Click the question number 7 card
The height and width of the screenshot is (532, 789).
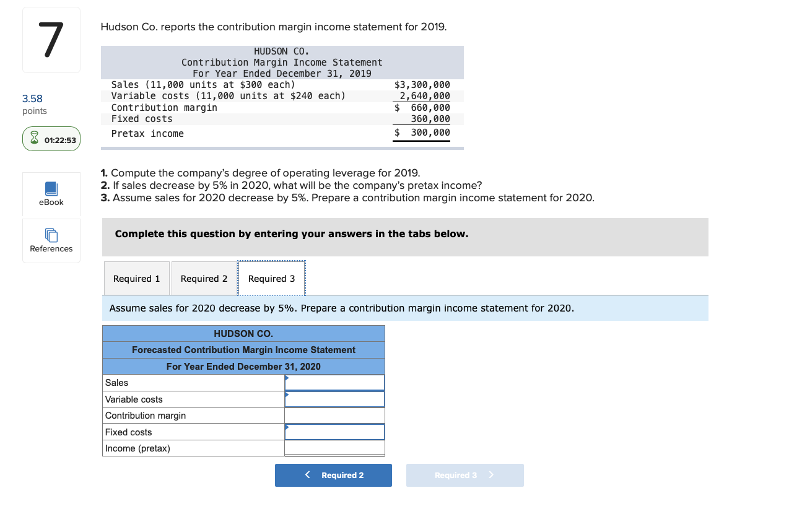pyautogui.click(x=51, y=39)
